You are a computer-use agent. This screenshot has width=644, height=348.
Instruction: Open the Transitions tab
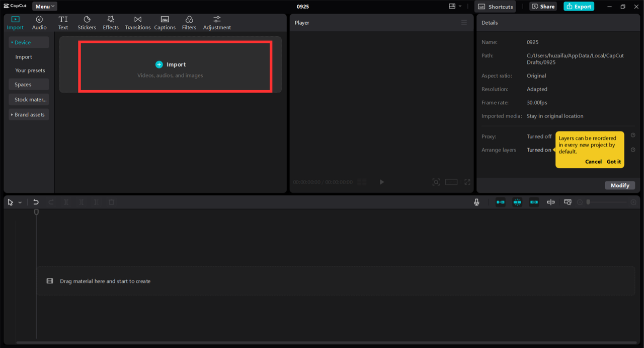137,23
